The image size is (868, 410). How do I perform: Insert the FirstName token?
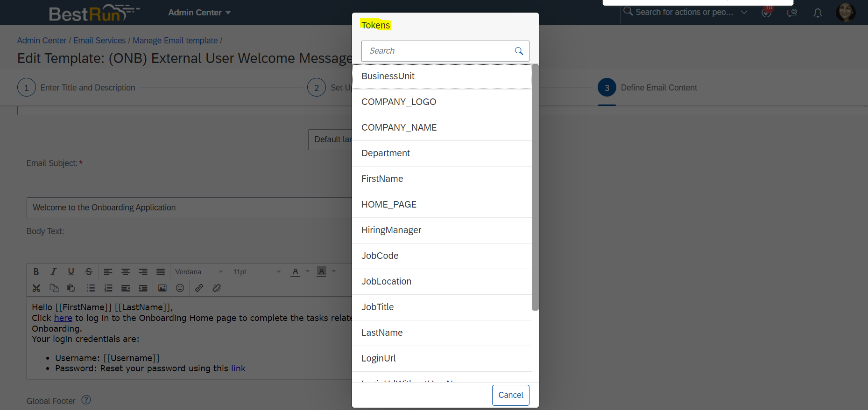[442, 179]
